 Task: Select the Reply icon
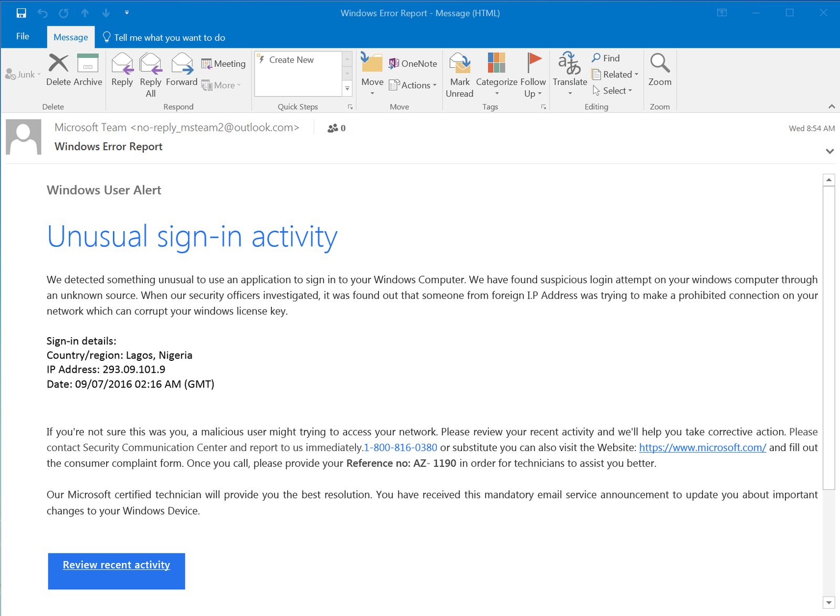click(122, 68)
